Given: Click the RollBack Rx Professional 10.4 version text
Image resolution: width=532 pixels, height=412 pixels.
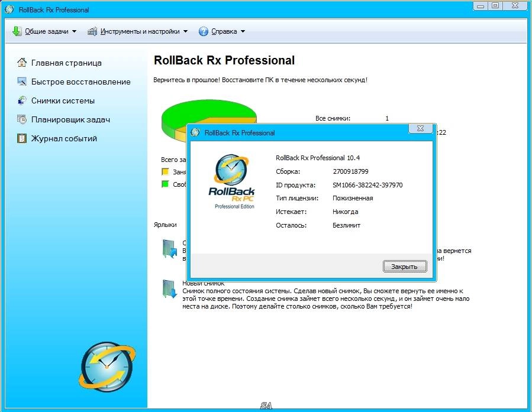Looking at the screenshot, I should pos(318,158).
